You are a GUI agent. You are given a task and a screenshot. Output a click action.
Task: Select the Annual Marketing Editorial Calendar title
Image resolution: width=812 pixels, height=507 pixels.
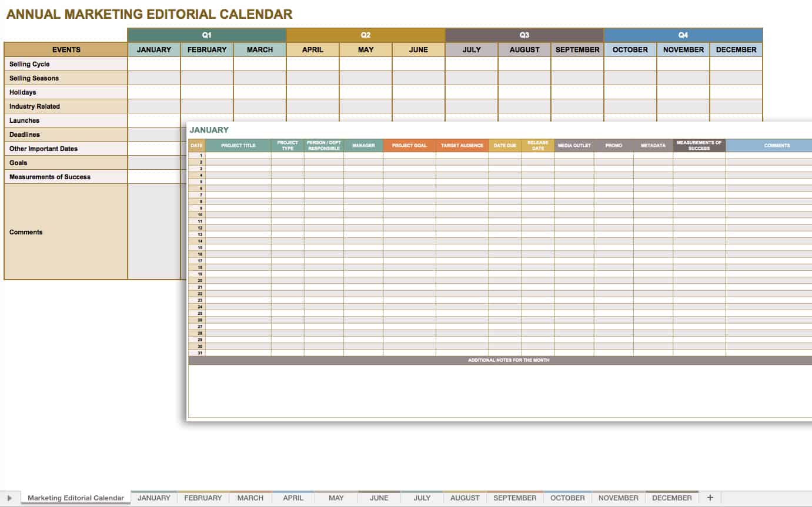pyautogui.click(x=149, y=15)
